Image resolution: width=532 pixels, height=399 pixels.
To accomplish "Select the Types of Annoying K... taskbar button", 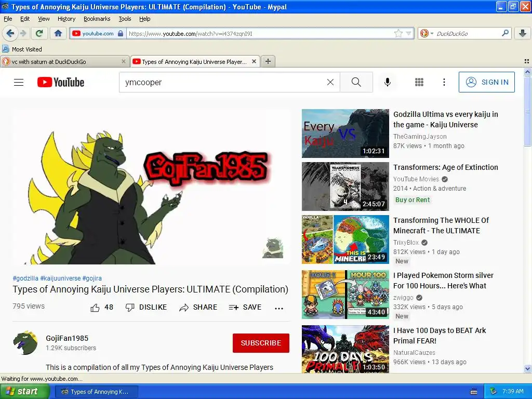I will 96,392.
